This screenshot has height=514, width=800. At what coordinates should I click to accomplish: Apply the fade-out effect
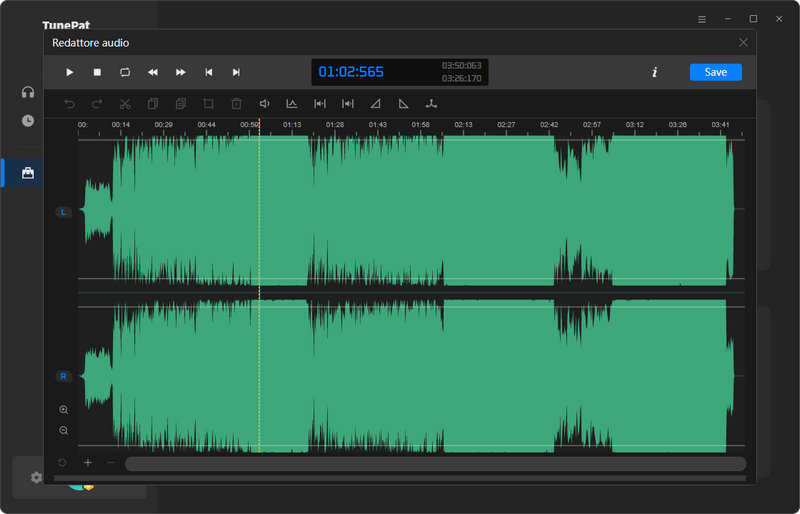click(404, 104)
